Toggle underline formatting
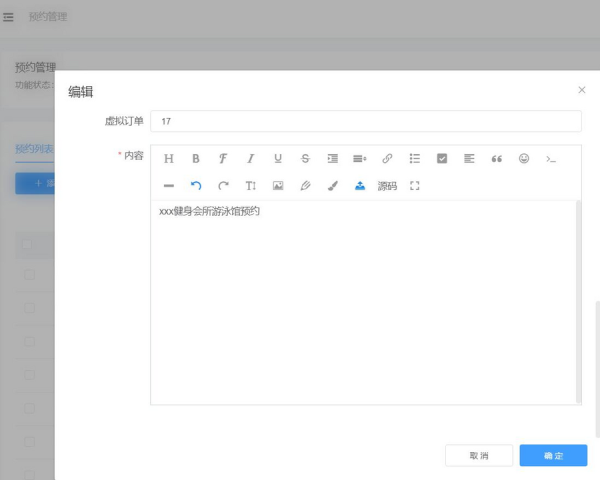 click(278, 158)
